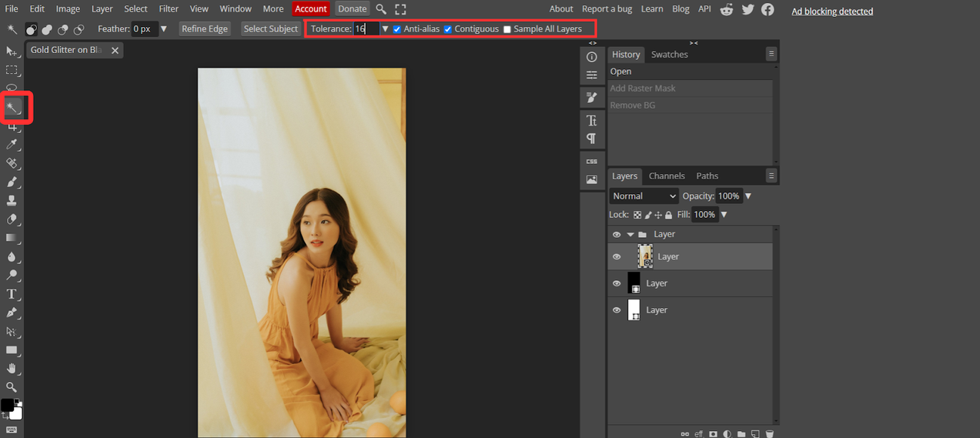Viewport: 980px width, 438px height.
Task: Select the Zoom tool in toolbar
Action: click(12, 387)
